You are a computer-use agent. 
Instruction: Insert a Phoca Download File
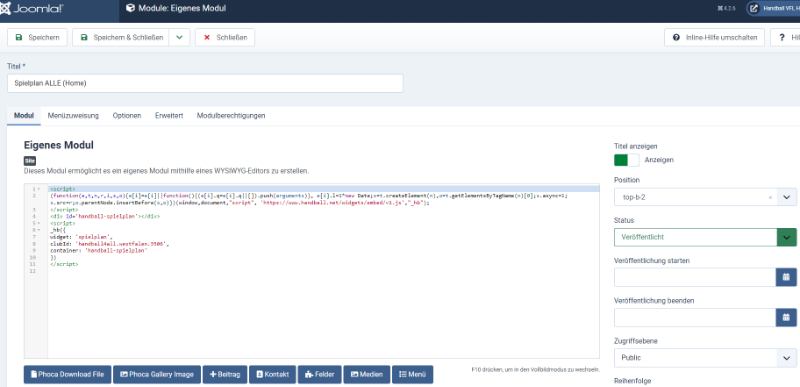coord(67,374)
